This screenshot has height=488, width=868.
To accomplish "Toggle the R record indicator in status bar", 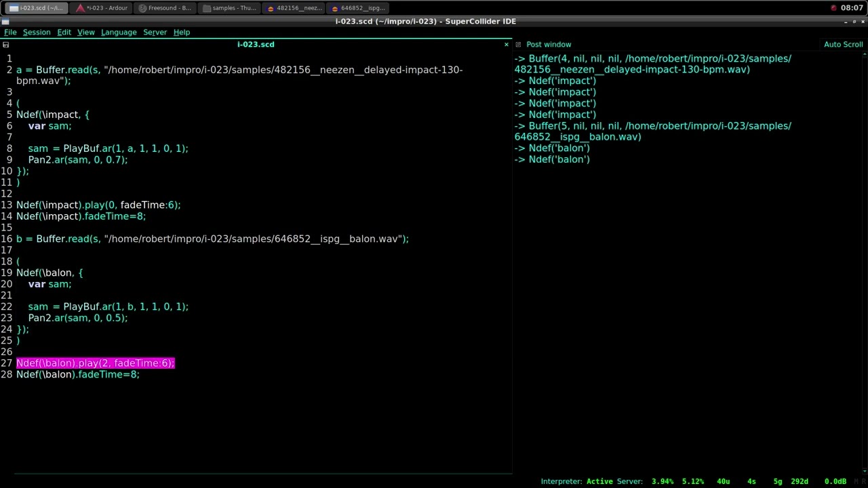I will (863, 481).
